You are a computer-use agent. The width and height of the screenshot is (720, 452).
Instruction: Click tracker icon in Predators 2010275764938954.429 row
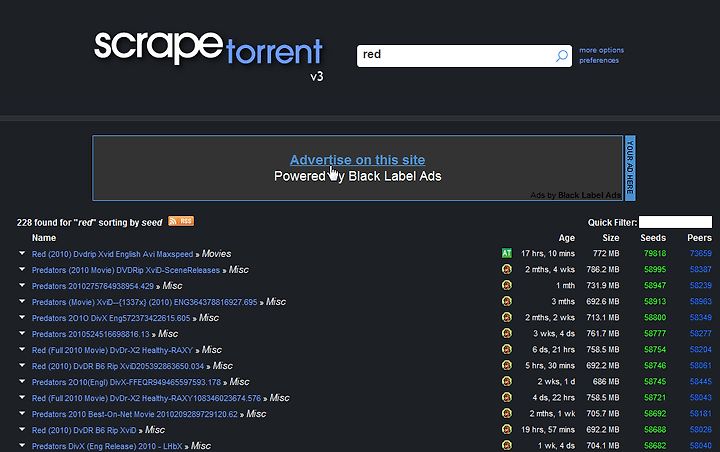[506, 285]
